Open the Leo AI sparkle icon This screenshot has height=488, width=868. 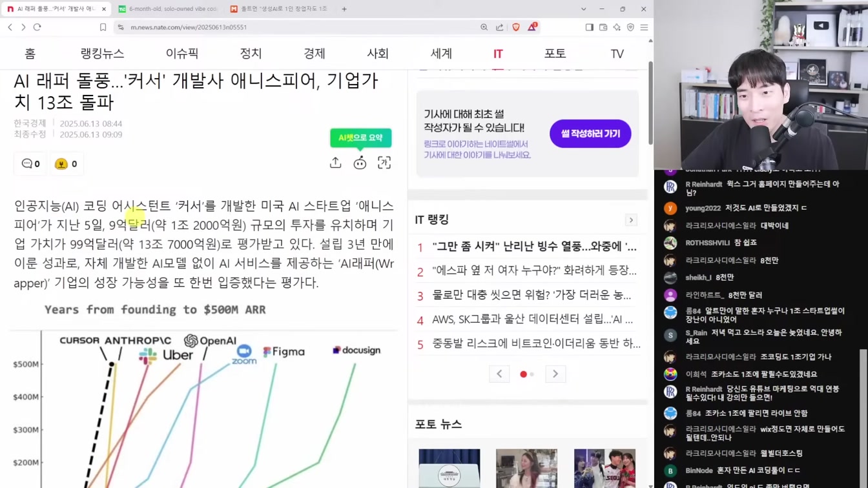617,27
